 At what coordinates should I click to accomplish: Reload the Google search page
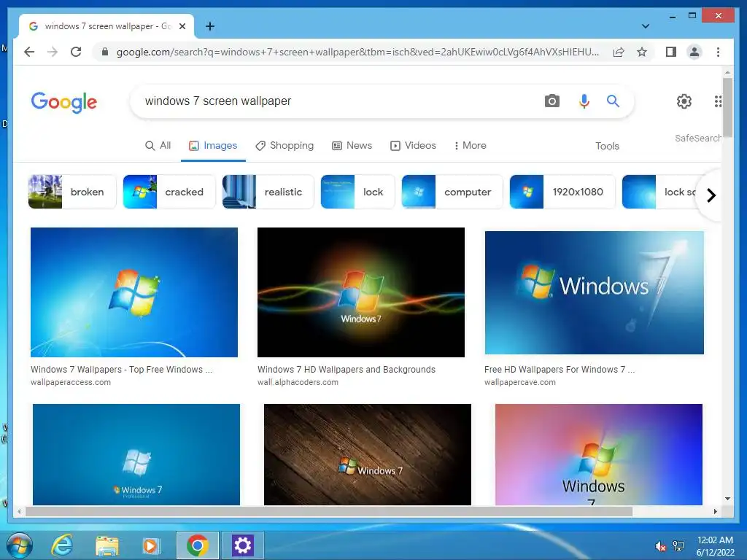pyautogui.click(x=76, y=52)
